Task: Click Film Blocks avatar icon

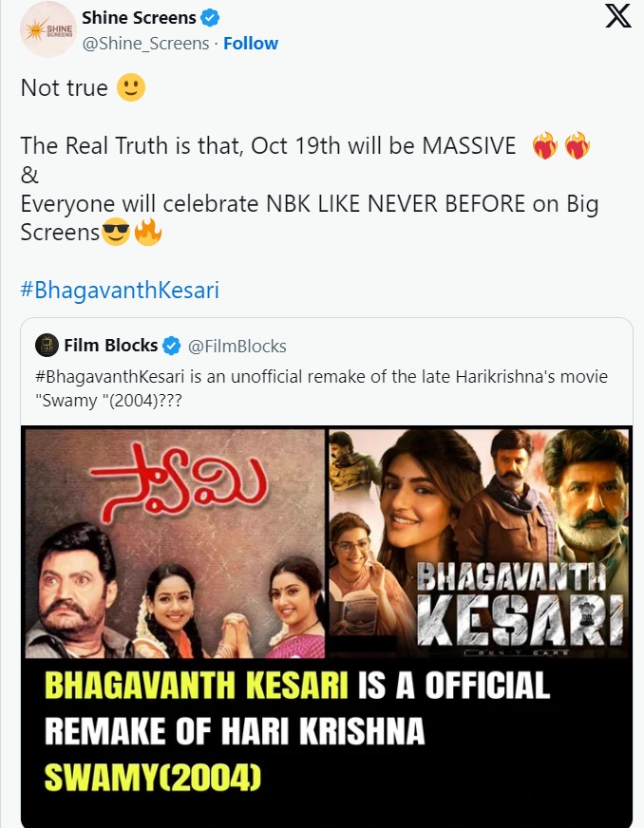Action: (x=47, y=346)
